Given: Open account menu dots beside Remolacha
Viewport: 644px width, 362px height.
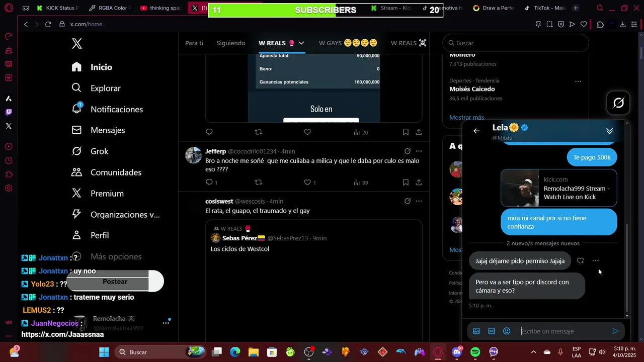Looking at the screenshot, I should (x=166, y=323).
